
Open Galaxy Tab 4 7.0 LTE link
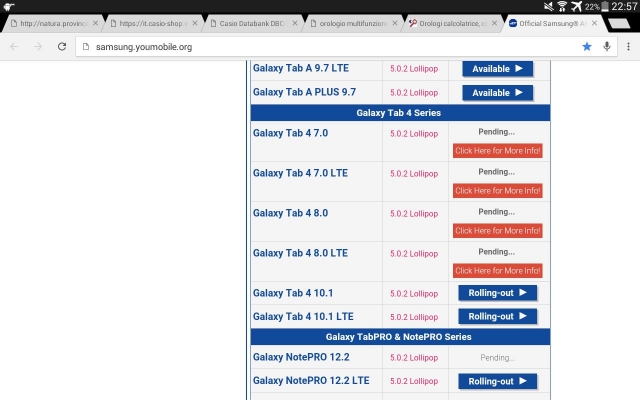pyautogui.click(x=300, y=173)
